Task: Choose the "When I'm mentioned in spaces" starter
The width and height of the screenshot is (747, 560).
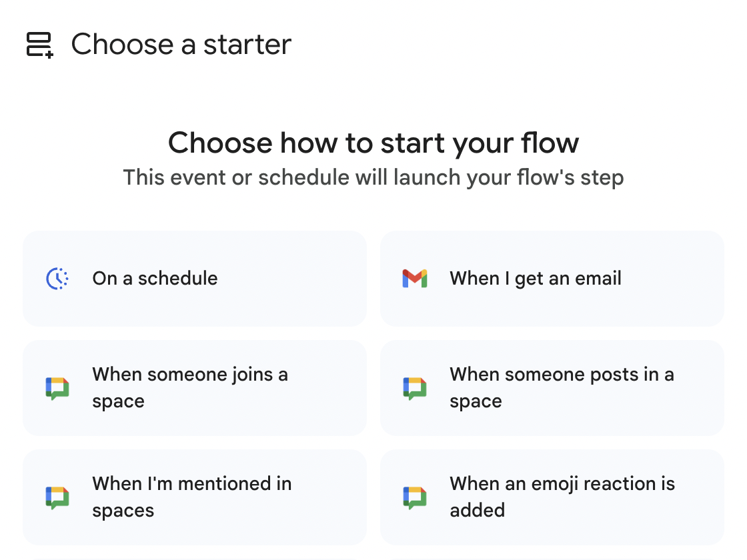Action: coord(194,497)
